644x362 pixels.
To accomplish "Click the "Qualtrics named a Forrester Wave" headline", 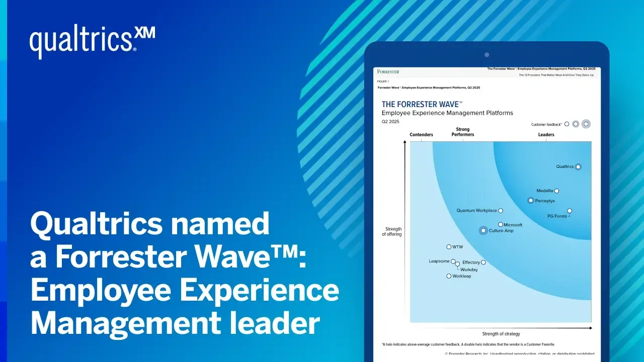I will pyautogui.click(x=185, y=274).
